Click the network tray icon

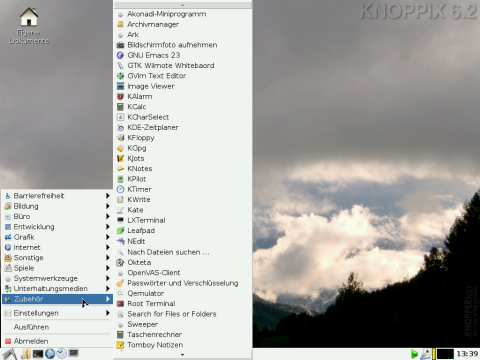[x=425, y=354]
